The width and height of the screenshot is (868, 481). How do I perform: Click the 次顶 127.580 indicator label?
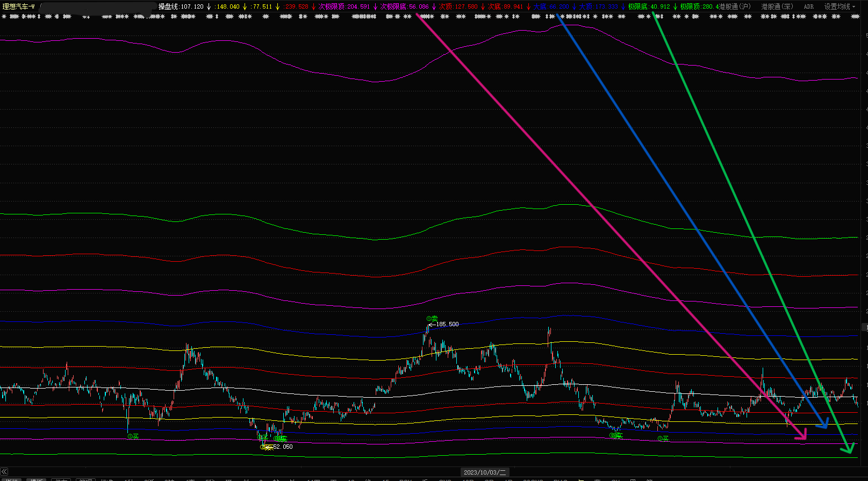[x=458, y=6]
